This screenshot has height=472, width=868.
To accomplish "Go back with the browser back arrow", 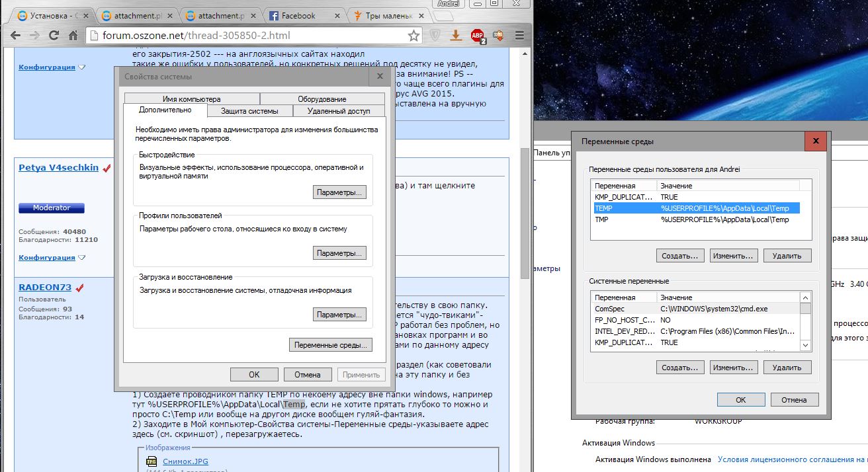I will pos(15,35).
